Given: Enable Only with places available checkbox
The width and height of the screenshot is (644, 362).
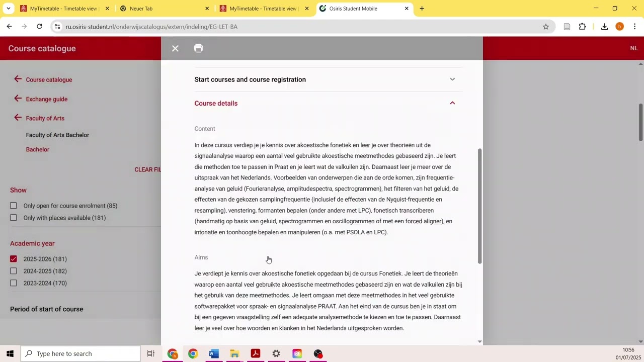Looking at the screenshot, I should point(14,218).
